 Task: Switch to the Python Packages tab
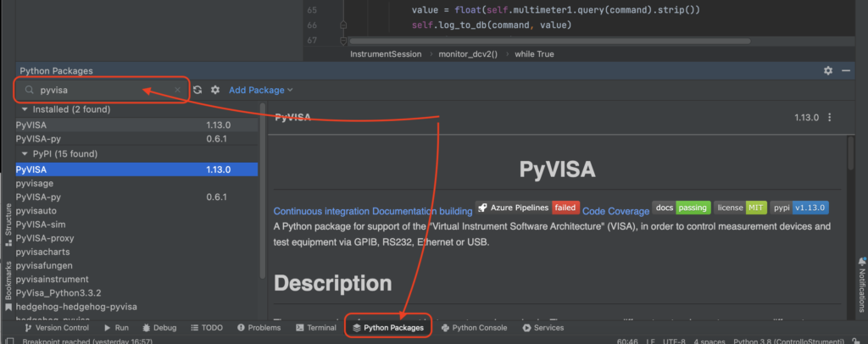coord(387,327)
